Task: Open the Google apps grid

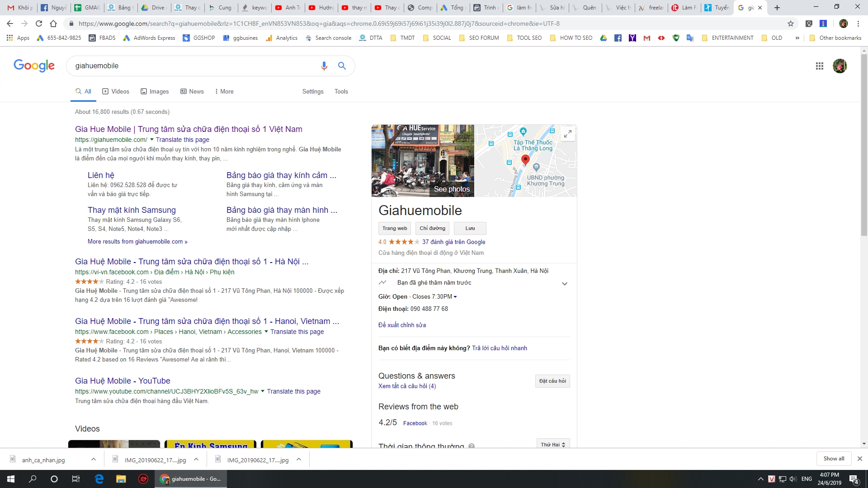Action: click(x=820, y=66)
